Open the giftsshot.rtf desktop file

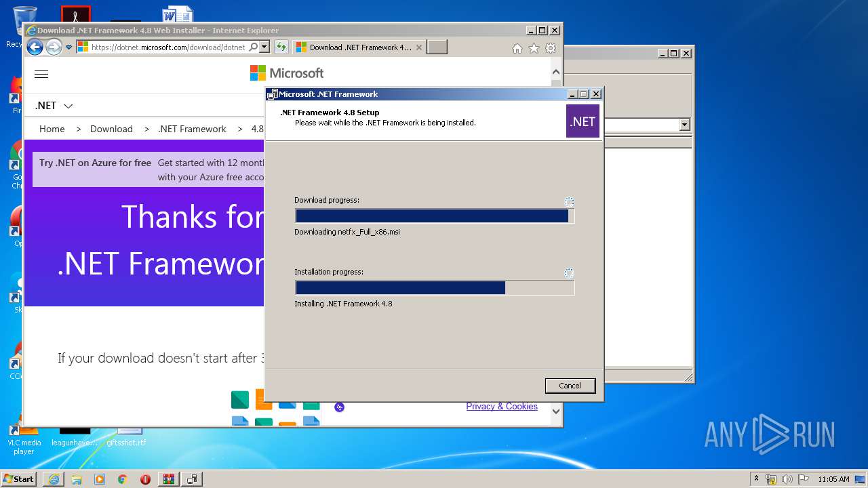pos(126,436)
